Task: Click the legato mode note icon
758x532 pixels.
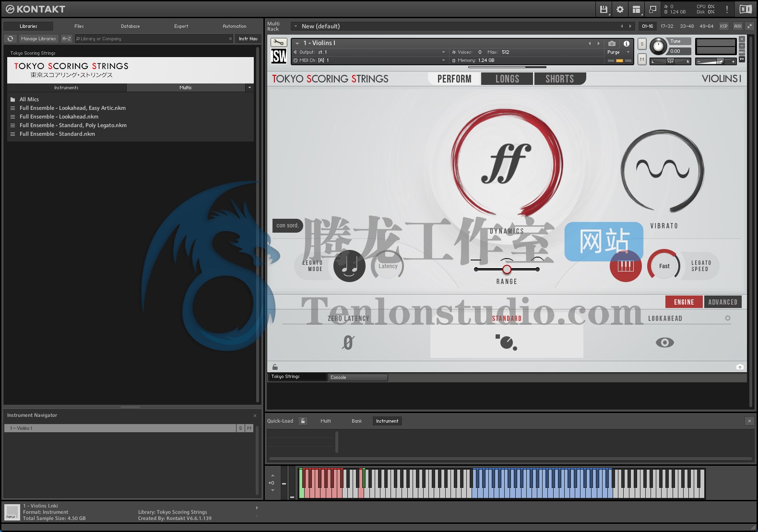Action: tap(349, 266)
